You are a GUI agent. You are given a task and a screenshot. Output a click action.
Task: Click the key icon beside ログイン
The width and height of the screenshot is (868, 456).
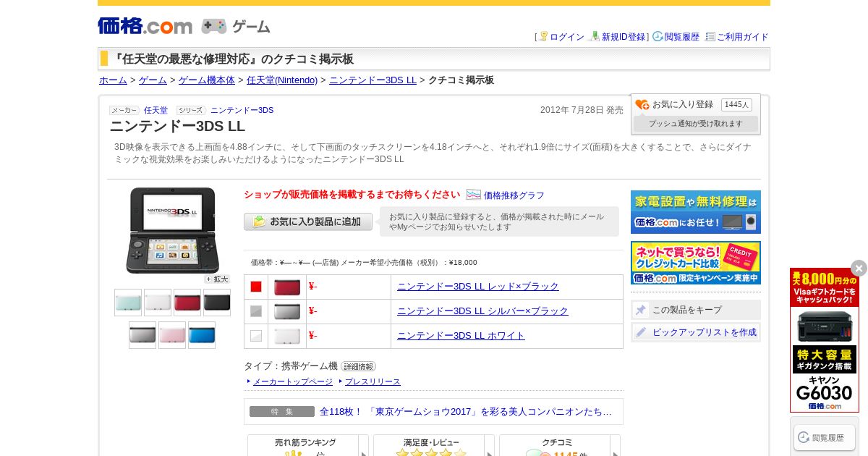pos(543,36)
